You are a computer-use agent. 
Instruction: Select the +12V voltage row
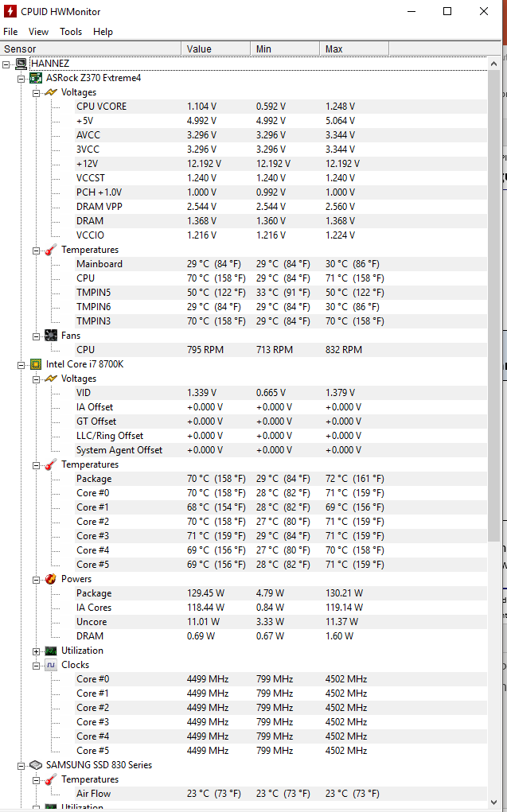pos(280,164)
